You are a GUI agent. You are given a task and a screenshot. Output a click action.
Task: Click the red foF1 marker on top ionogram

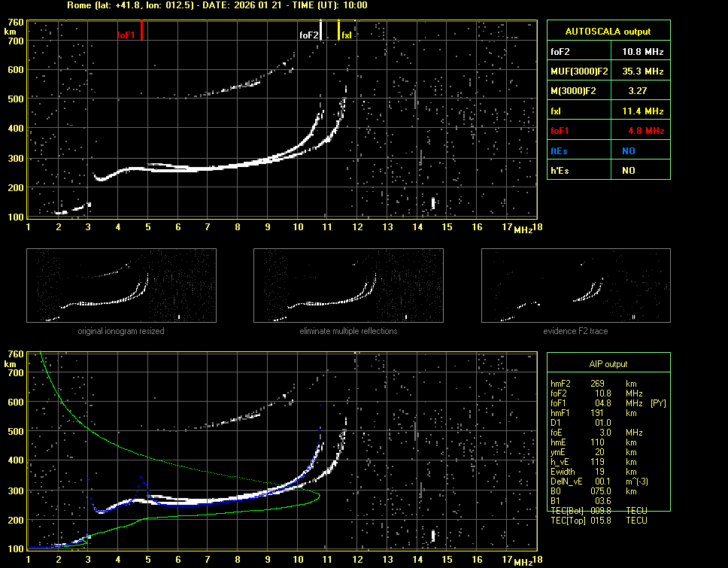pos(141,30)
